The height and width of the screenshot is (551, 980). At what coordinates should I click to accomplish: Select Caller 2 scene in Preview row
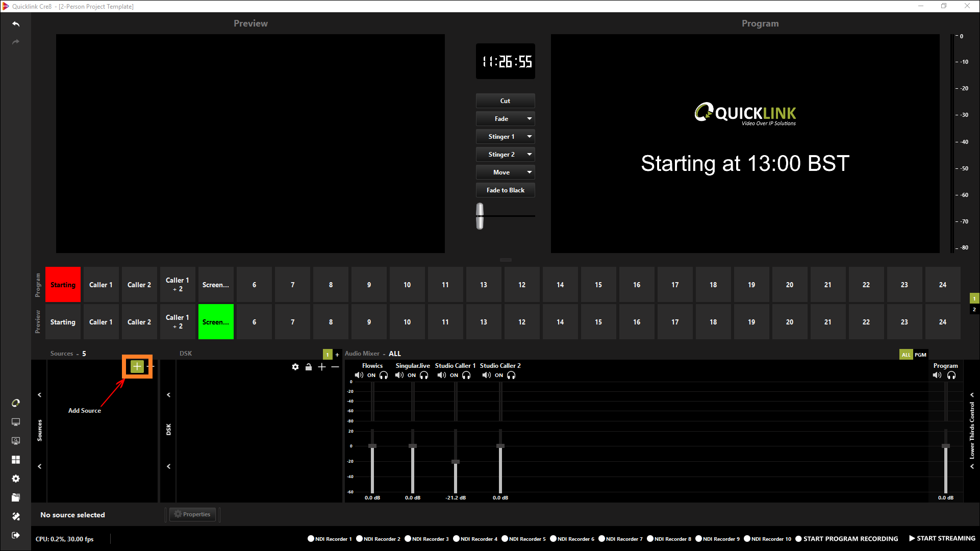[x=139, y=322]
